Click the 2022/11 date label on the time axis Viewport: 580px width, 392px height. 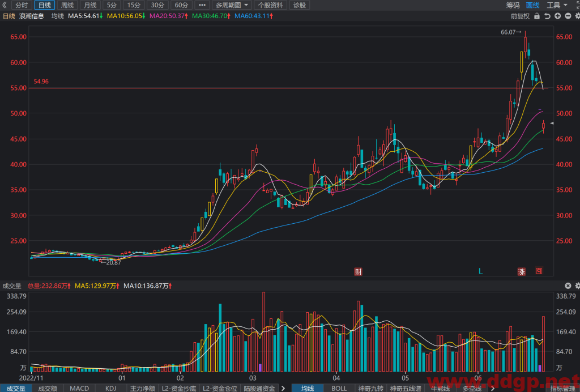[32, 378]
